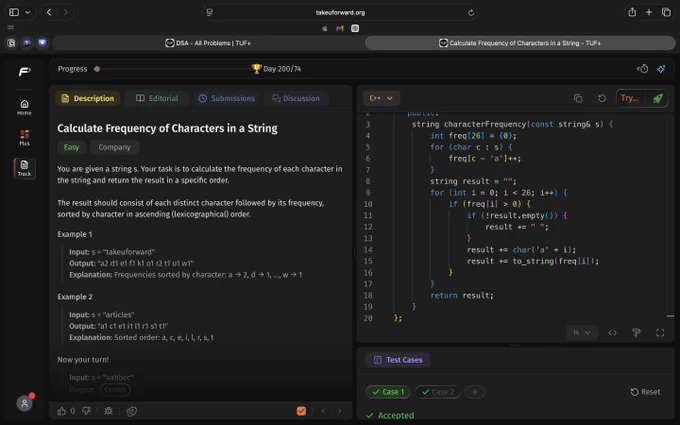The width and height of the screenshot is (680, 425).
Task: Go to the next problem arrow
Action: click(340, 411)
